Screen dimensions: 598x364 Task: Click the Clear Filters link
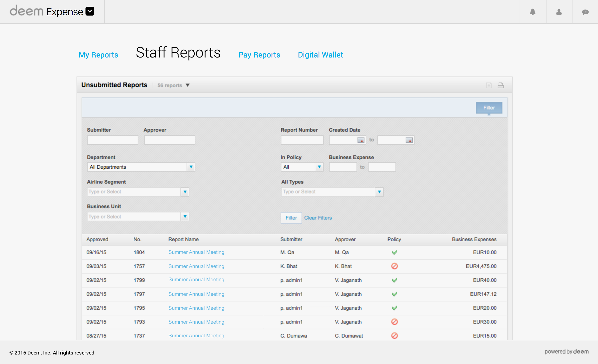318,218
